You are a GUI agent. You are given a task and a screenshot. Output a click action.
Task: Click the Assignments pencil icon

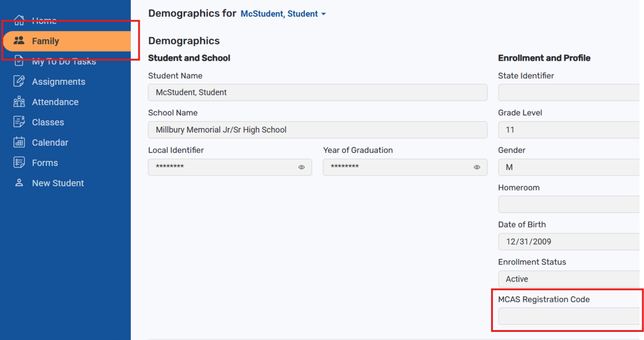(x=19, y=82)
